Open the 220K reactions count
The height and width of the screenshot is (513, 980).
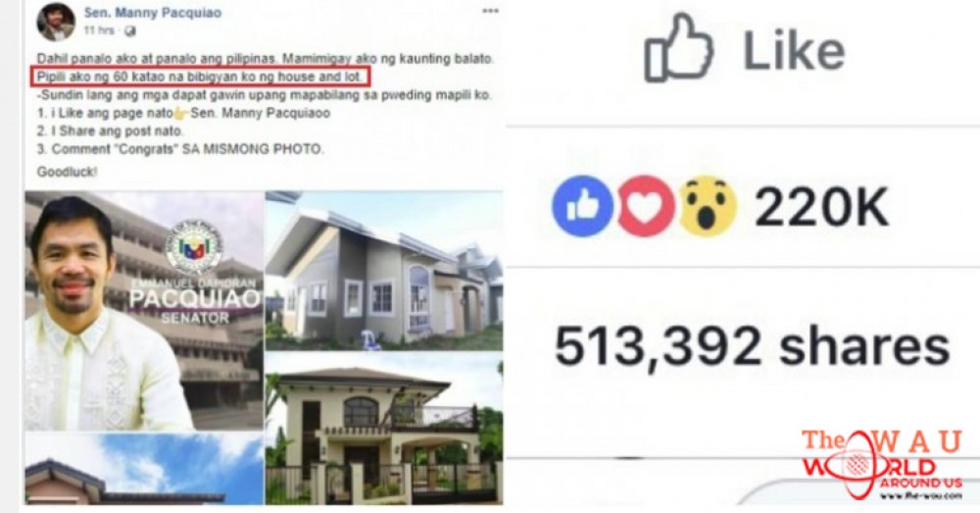tap(820, 208)
